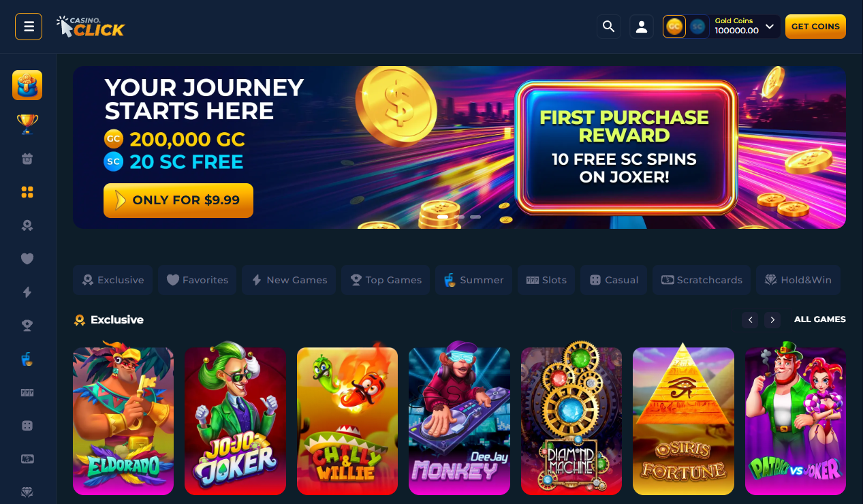Open the four-squares lobby sidebar icon
863x504 pixels.
tap(27, 192)
